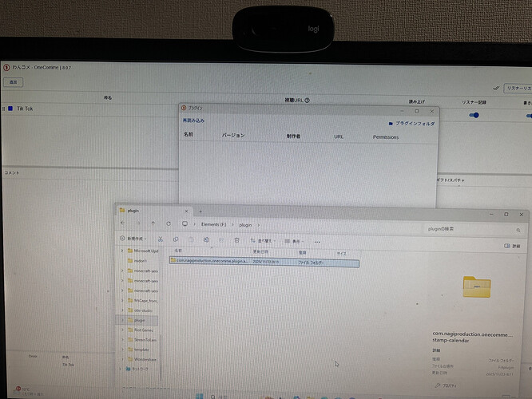Select the StreamToEarn folder in tree

142,340
